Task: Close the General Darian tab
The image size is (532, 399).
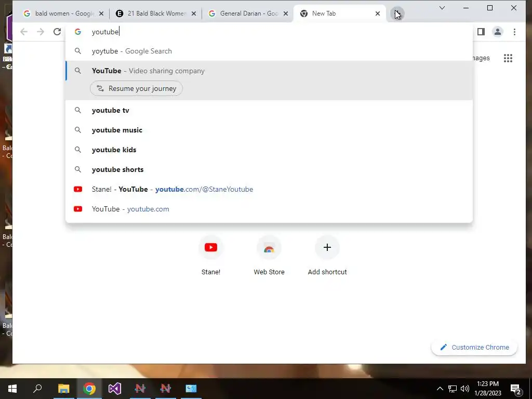Action: [x=286, y=14]
